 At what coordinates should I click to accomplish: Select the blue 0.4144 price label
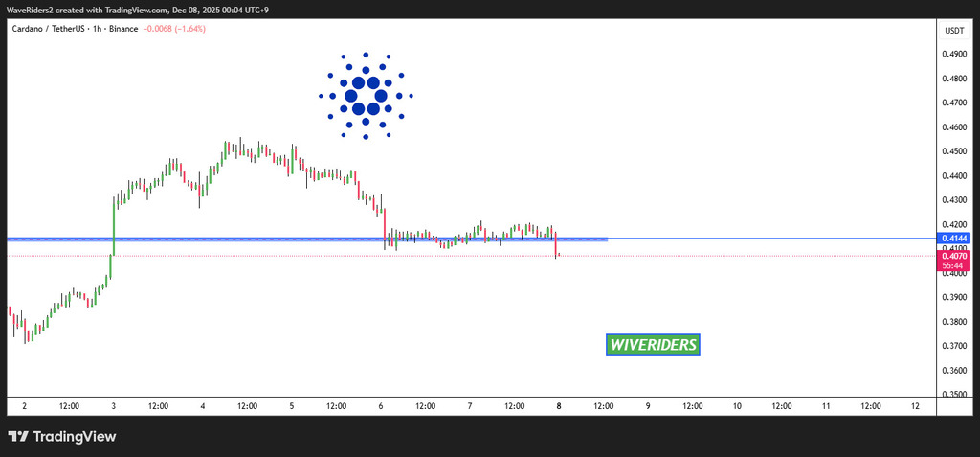(x=953, y=238)
